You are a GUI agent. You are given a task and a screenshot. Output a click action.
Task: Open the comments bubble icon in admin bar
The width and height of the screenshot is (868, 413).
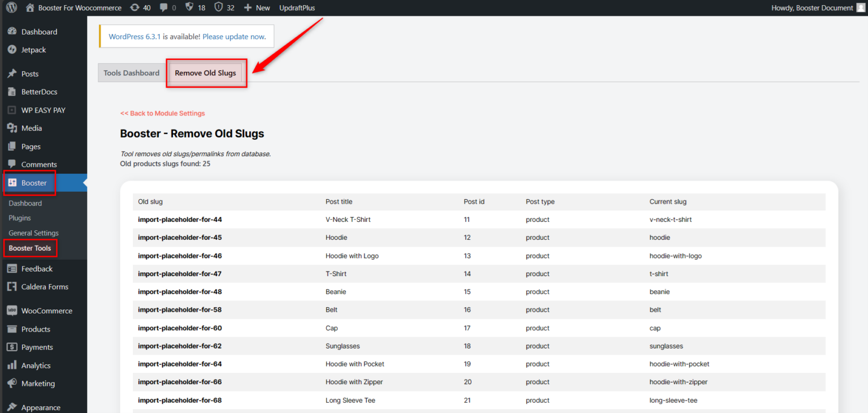[164, 8]
